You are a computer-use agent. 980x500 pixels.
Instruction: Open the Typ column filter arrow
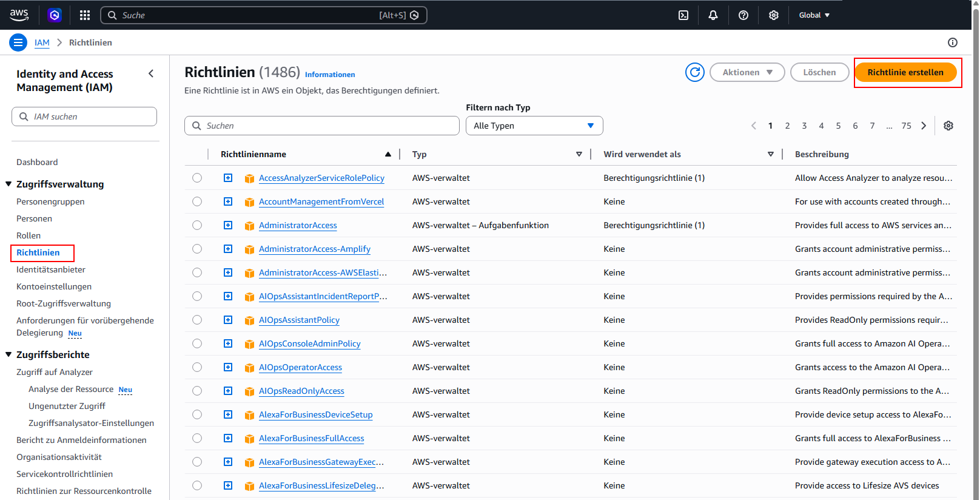[579, 154]
